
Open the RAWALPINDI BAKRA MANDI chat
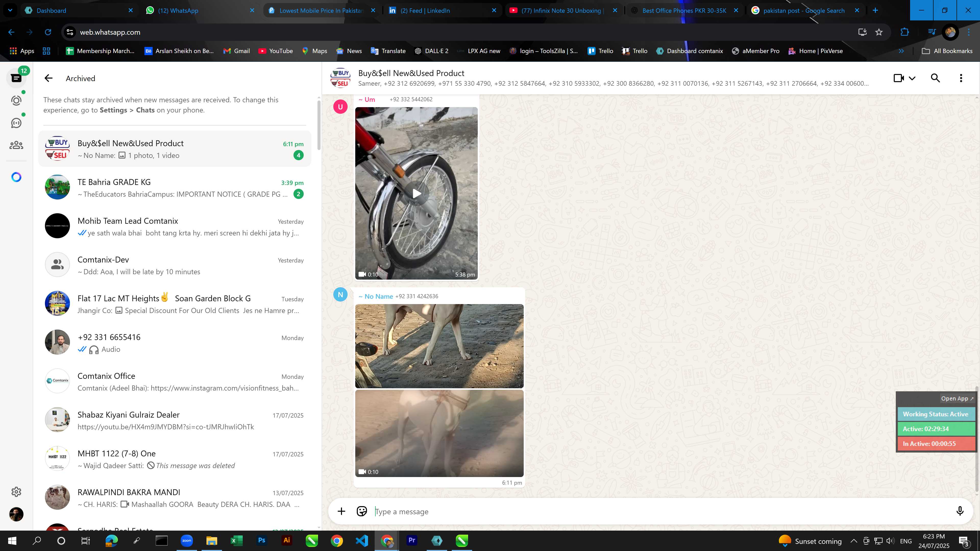[175, 498]
